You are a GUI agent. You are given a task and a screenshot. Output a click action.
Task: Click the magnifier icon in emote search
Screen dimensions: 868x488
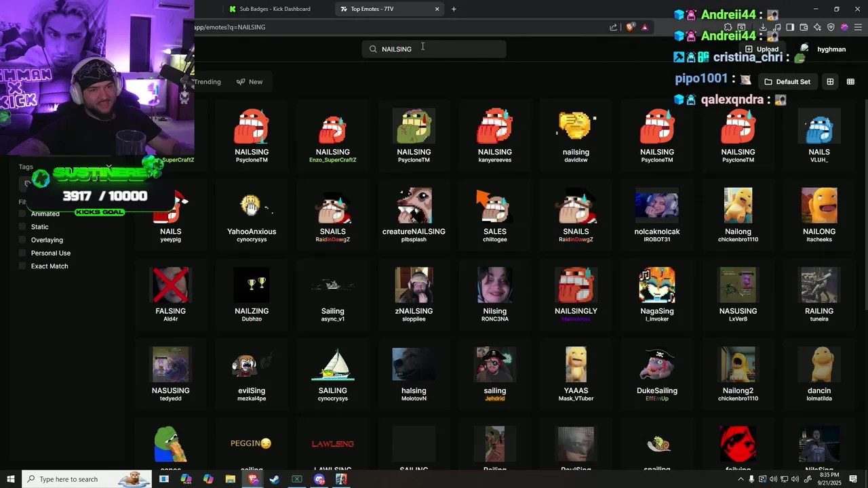pyautogui.click(x=373, y=49)
